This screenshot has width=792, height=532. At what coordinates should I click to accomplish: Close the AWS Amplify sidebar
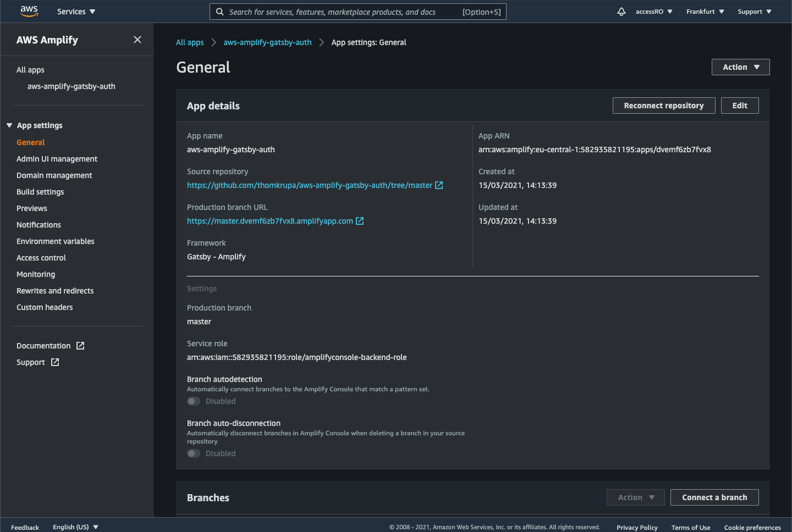137,40
